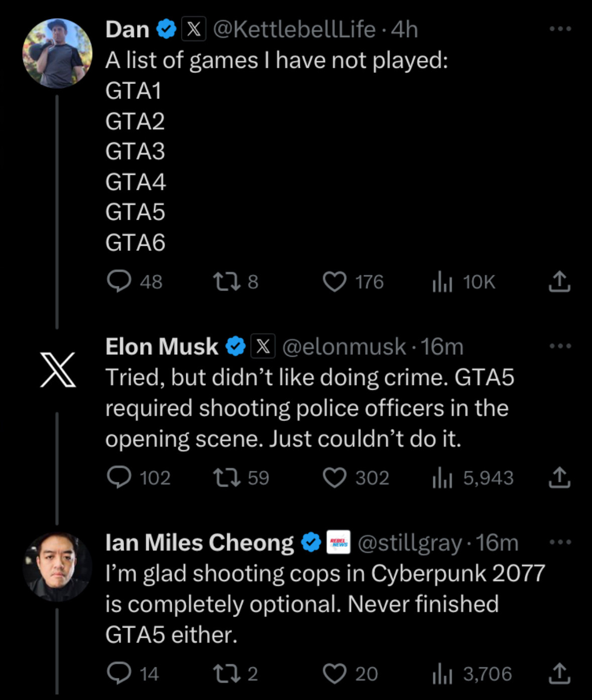This screenshot has width=592, height=700.
Task: Share Dan's tweet via share icon
Action: 559,281
